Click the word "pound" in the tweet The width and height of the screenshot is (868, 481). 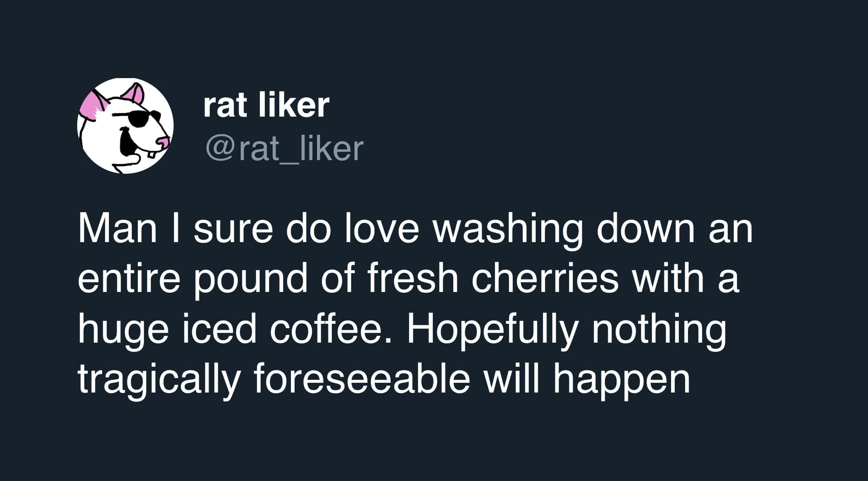(251, 280)
